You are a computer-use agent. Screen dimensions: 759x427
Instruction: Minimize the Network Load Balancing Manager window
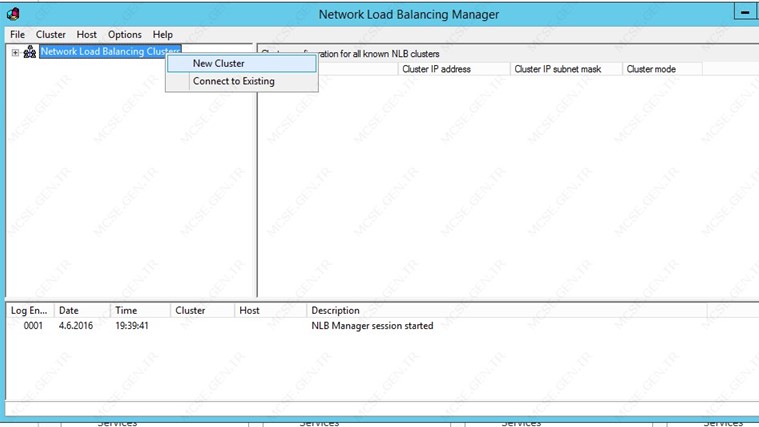coord(745,13)
